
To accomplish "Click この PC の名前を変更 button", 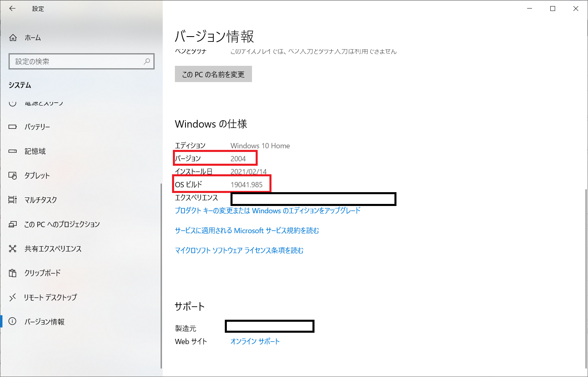I will click(x=213, y=74).
